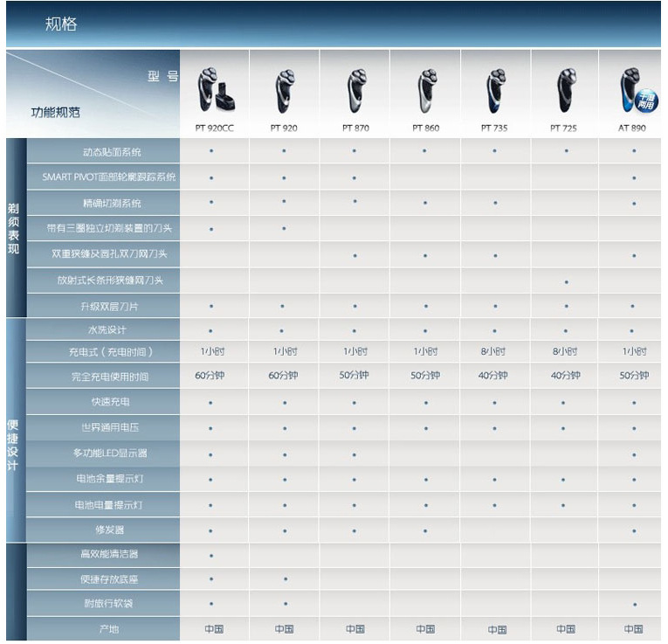The width and height of the screenshot is (668, 644).
Task: Select the 产地 row label
Action: (108, 628)
